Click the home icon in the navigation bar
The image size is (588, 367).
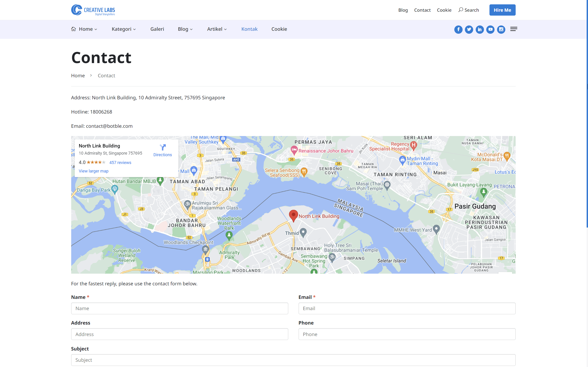coord(74,29)
